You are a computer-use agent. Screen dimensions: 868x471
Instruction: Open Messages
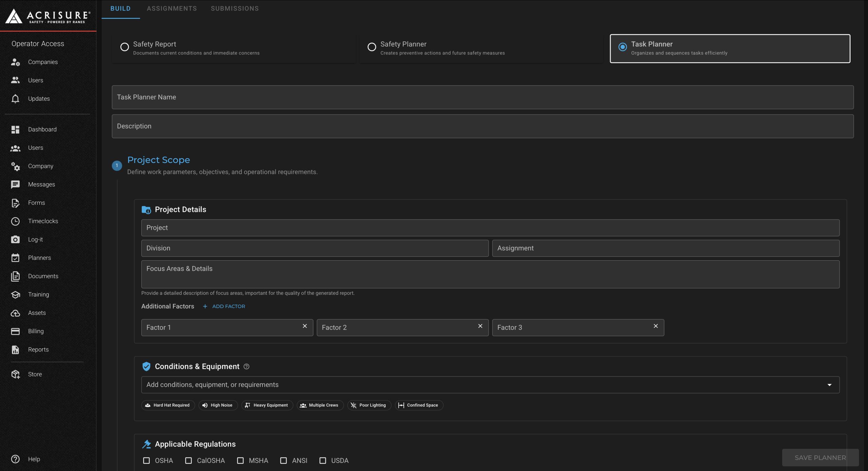click(41, 184)
